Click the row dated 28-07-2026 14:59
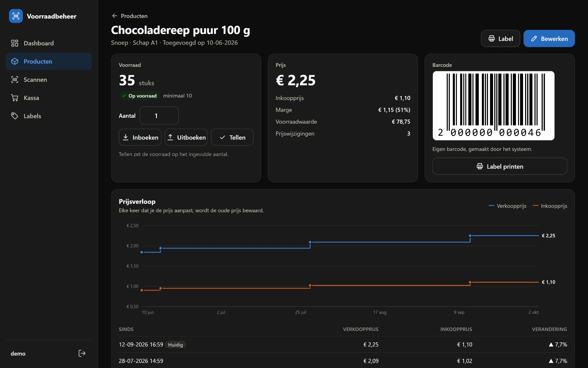Image resolution: width=588 pixels, height=368 pixels. click(x=343, y=361)
